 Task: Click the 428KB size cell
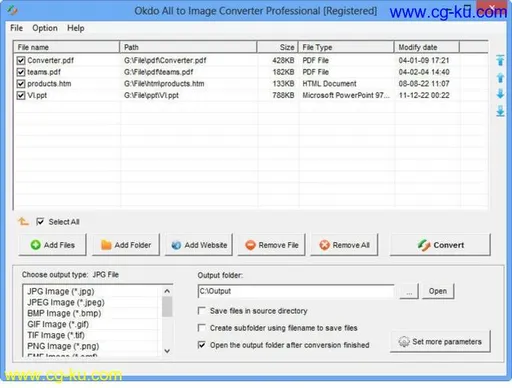click(x=283, y=60)
